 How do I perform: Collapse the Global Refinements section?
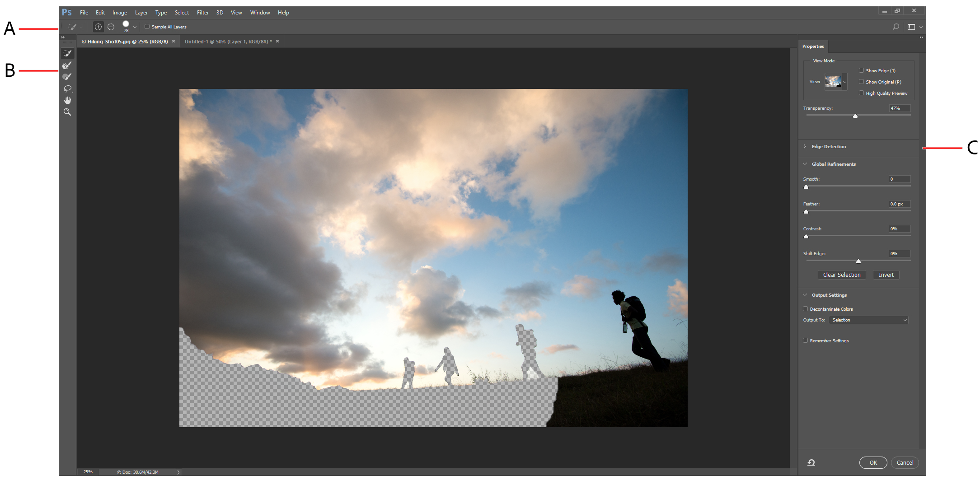click(x=805, y=164)
